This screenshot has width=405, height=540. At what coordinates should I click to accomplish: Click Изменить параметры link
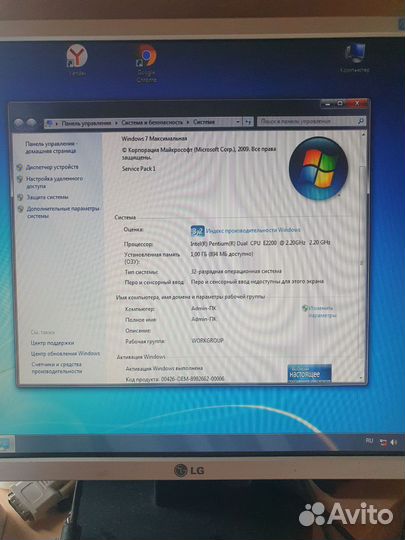[322, 311]
